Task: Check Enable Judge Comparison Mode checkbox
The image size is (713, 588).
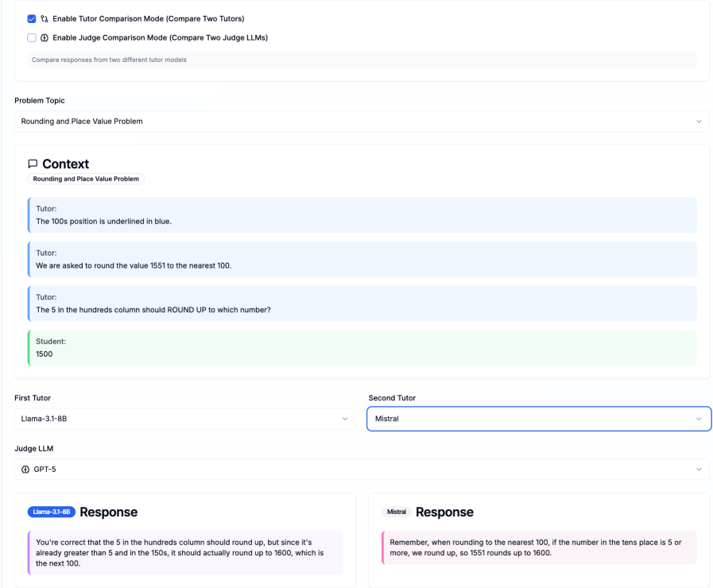Action: point(32,37)
